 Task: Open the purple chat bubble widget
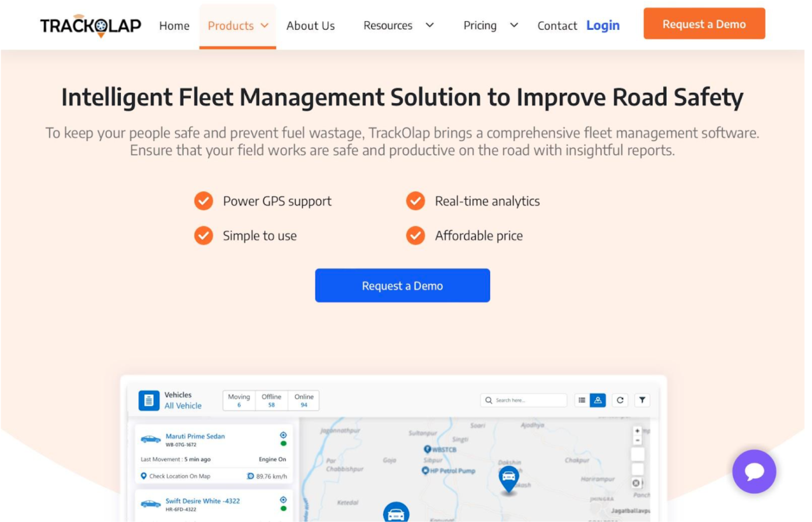[x=754, y=471]
